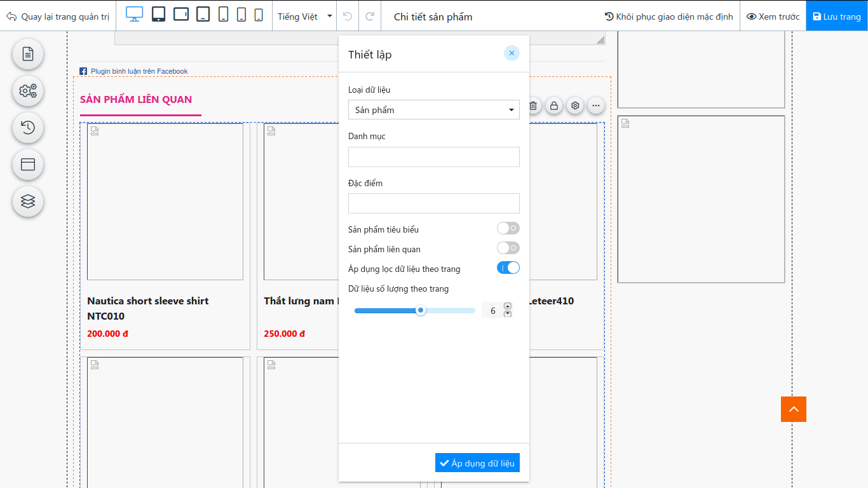Open the three-dots more options menu
Viewport: 868px width, 488px height.
[x=596, y=105]
